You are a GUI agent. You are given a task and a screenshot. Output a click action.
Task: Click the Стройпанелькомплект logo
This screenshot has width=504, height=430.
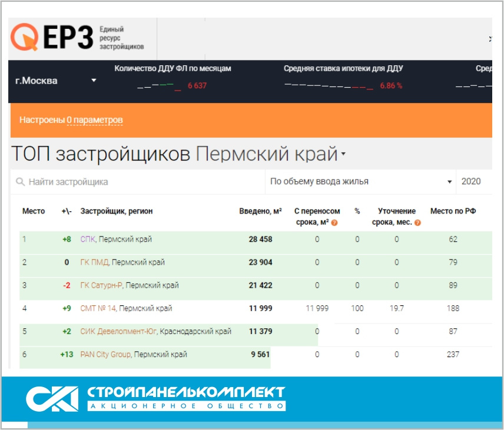coord(155,398)
